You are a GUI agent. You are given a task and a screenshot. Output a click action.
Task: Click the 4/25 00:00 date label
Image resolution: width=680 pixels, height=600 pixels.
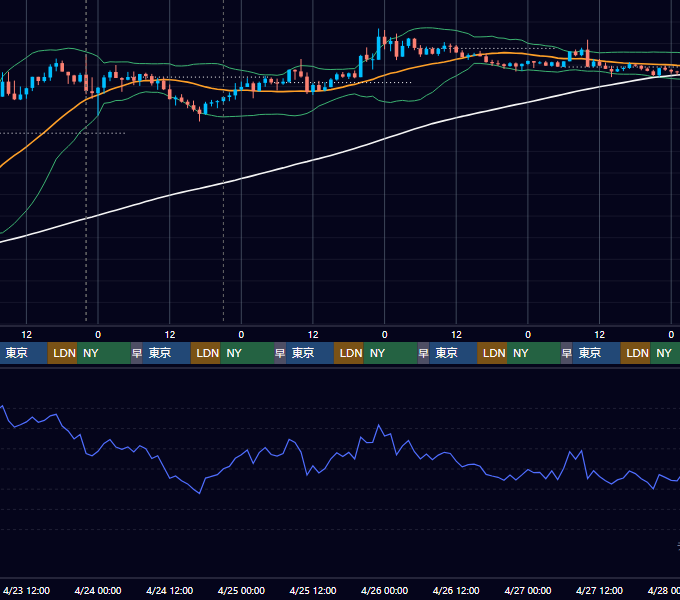(241, 590)
